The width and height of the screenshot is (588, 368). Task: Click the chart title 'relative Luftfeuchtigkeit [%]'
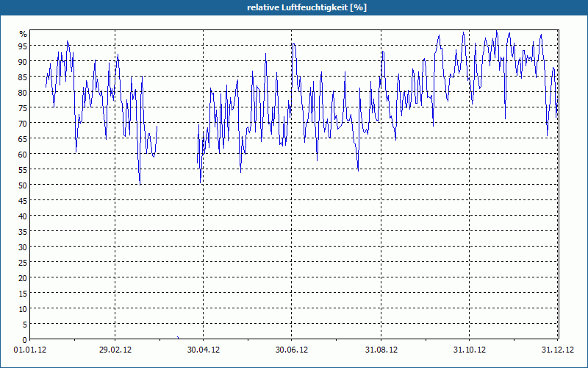(x=306, y=7)
